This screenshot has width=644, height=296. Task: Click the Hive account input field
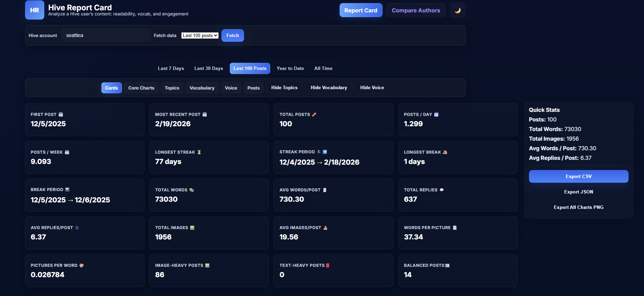click(106, 36)
